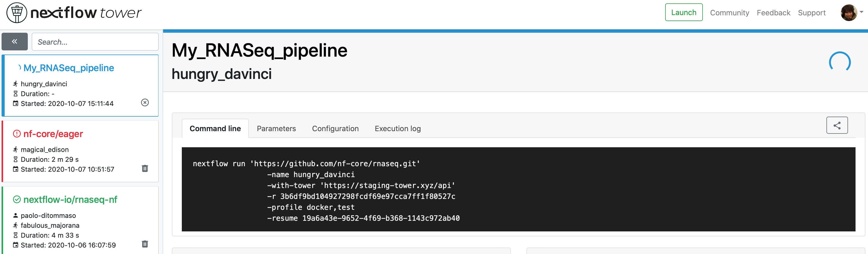The width and height of the screenshot is (868, 254).
Task: Click the share workflow icon button
Action: tap(837, 125)
